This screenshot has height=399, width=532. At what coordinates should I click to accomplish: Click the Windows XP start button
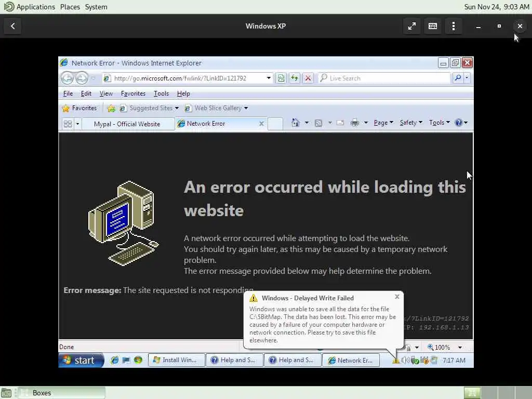pyautogui.click(x=81, y=361)
